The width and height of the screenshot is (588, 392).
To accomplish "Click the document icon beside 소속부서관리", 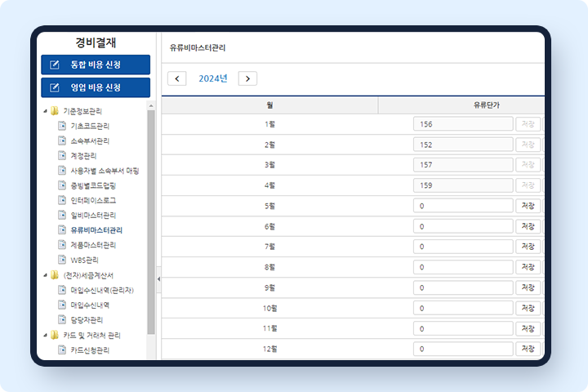I will 62,140.
